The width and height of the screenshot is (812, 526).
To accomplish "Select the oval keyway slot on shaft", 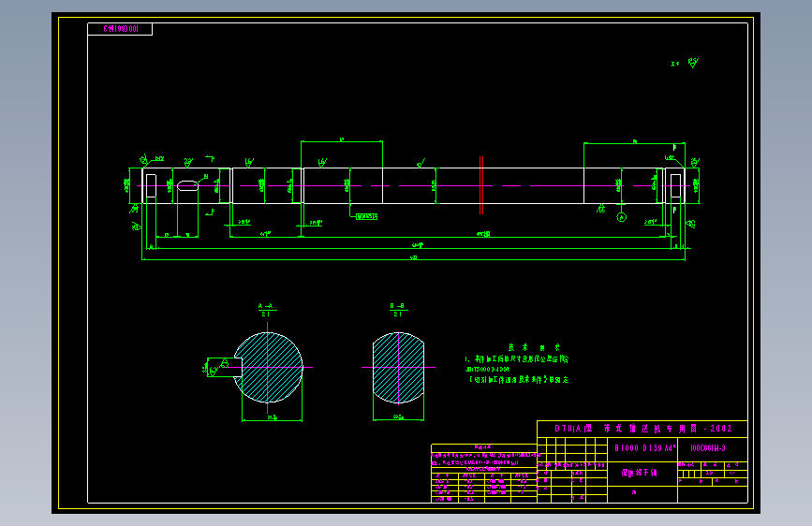I will coord(187,185).
